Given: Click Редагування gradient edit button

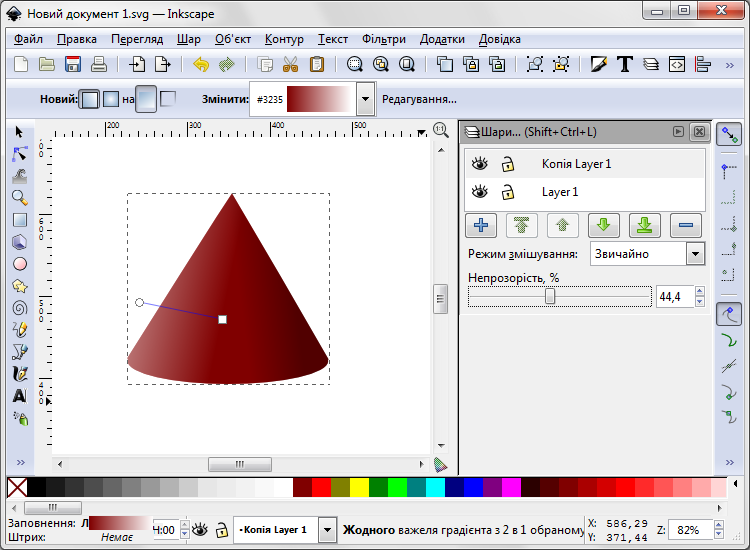Looking at the screenshot, I should (x=419, y=99).
